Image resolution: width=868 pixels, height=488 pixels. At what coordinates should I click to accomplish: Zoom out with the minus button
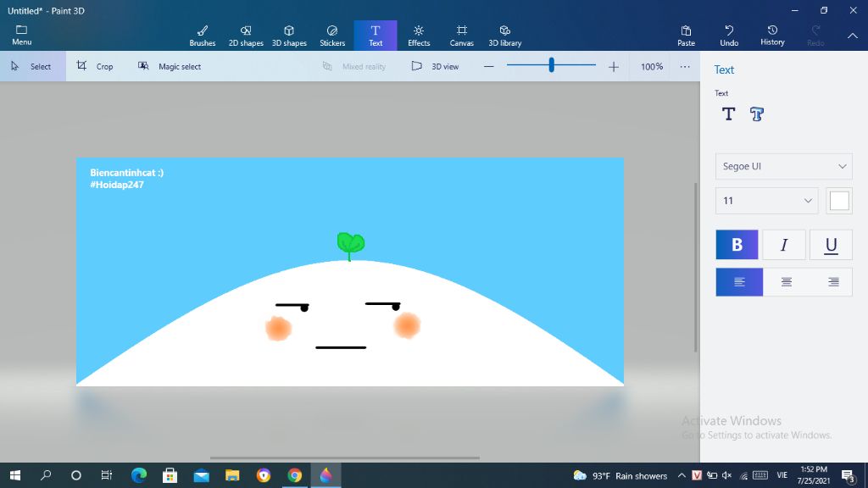[489, 66]
